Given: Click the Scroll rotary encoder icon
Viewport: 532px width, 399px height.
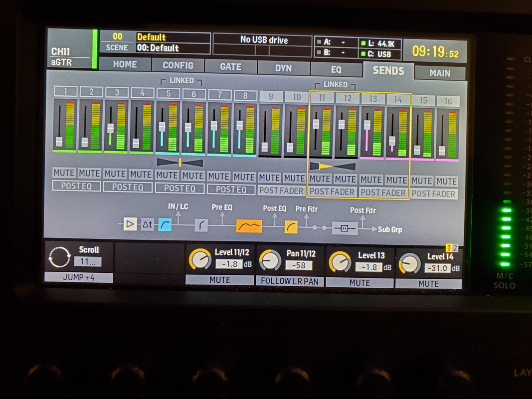Looking at the screenshot, I should pos(60,257).
